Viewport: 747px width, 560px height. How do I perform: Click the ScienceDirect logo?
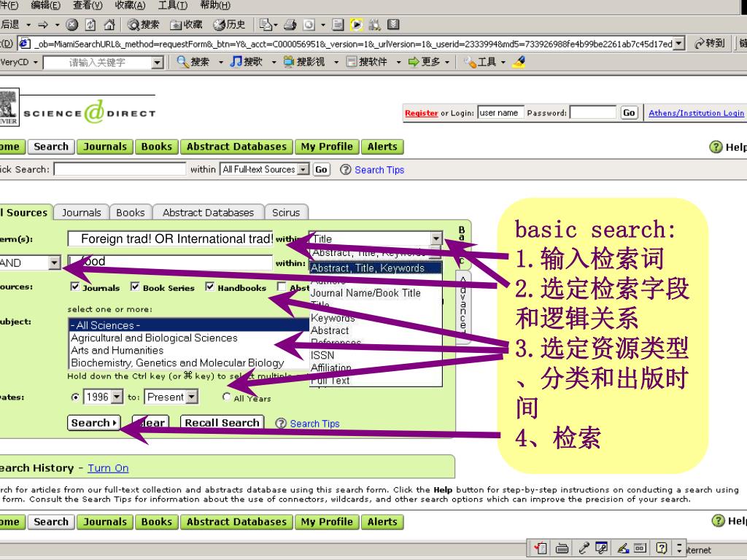[89, 112]
